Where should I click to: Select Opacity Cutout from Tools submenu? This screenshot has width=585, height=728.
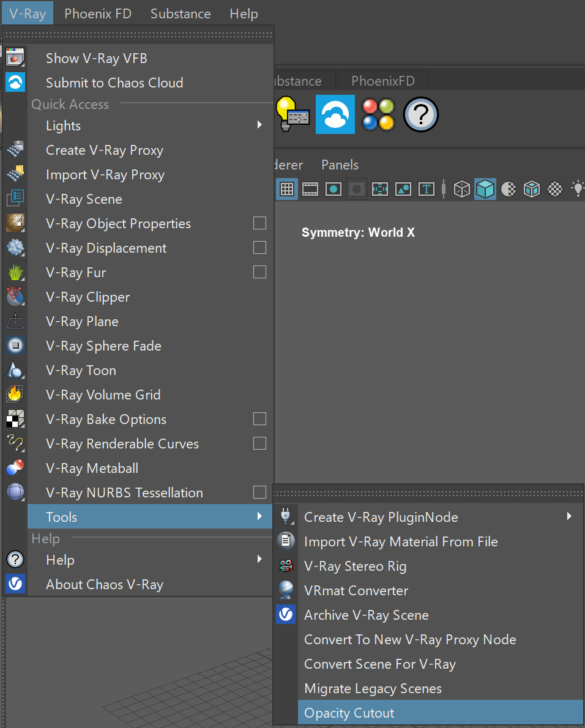pos(440,713)
